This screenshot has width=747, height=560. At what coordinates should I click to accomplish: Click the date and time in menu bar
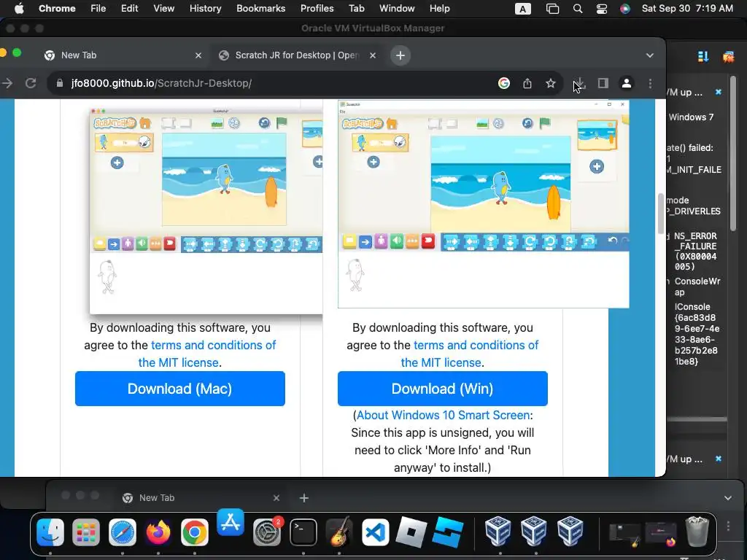687,8
